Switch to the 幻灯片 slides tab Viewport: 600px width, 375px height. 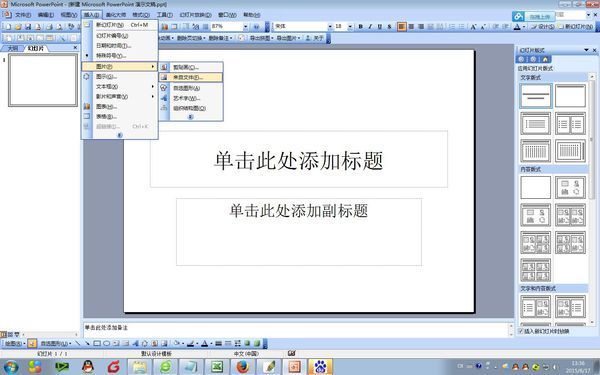pos(36,48)
